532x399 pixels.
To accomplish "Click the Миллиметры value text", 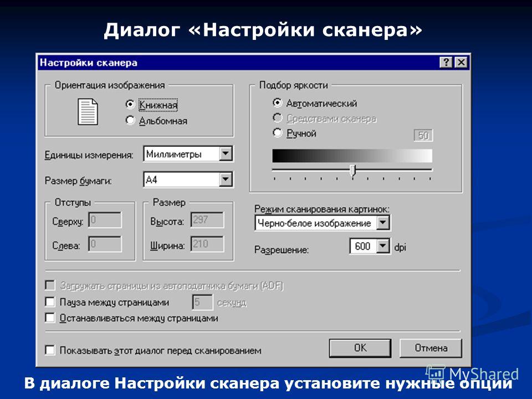I will pyautogui.click(x=173, y=155).
